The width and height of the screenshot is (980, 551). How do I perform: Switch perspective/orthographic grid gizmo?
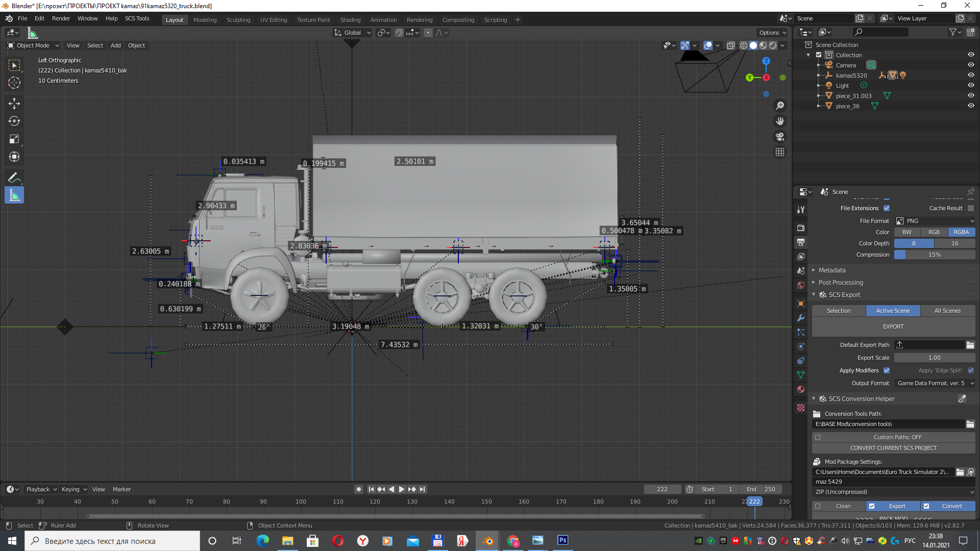click(x=780, y=152)
